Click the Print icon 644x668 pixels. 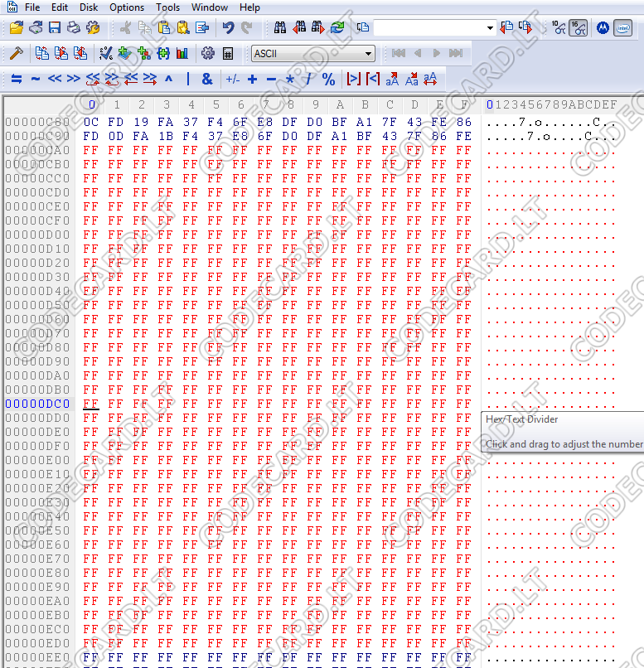pos(74,28)
